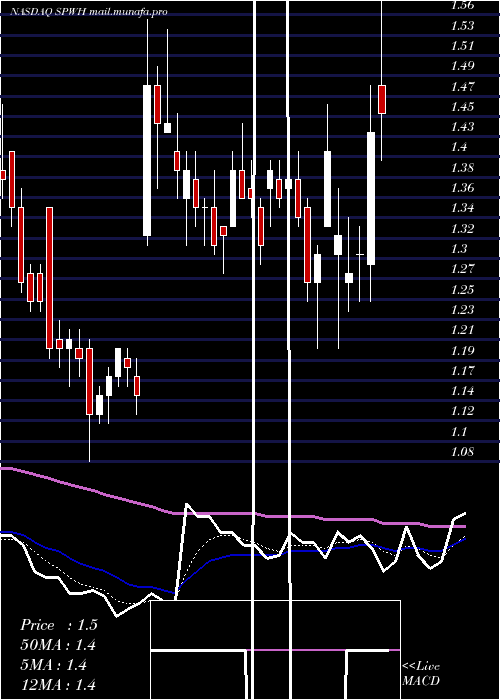Click the 1.08 price axis label
The image size is (500, 700).
(462, 451)
